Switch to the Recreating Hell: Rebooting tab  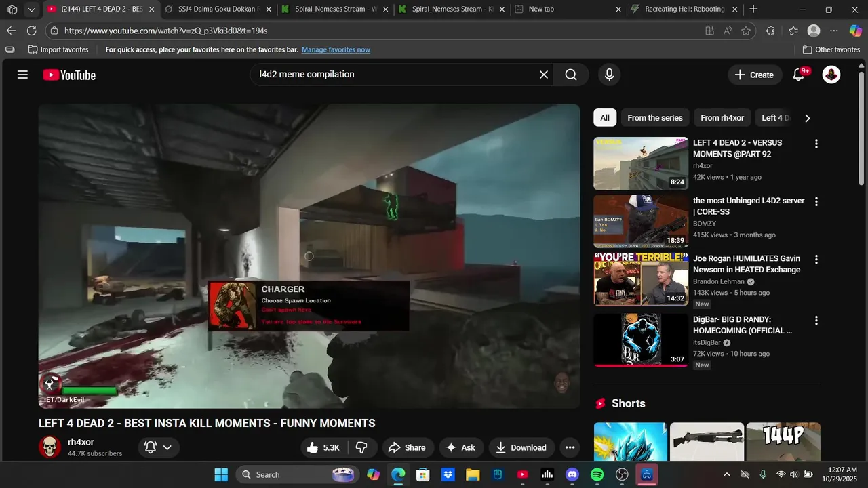click(x=684, y=9)
